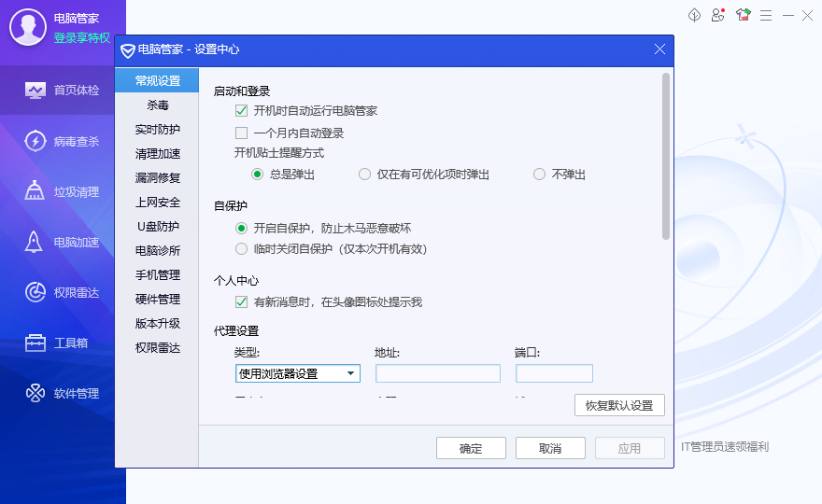Open 工具箱 toolbox icon in main sidebar

[35, 343]
